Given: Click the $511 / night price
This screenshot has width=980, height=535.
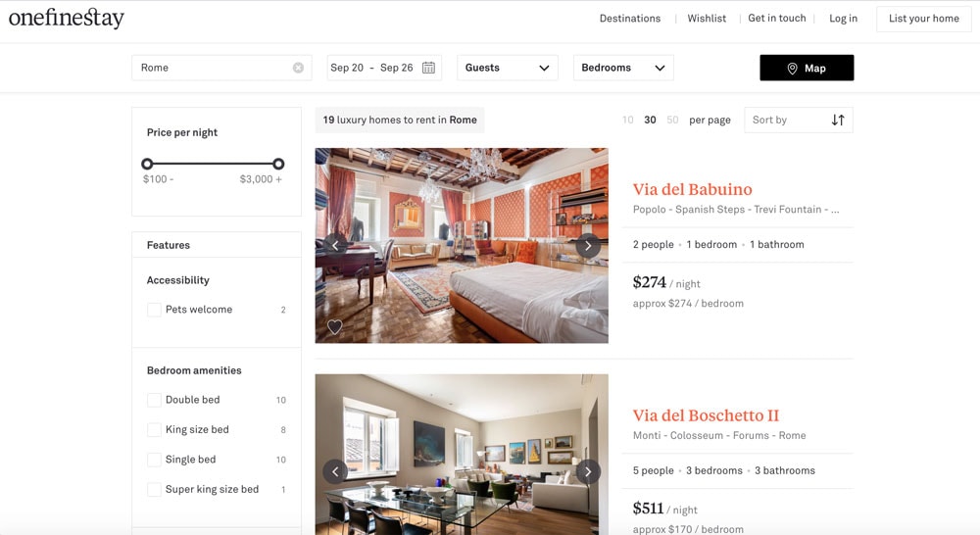Looking at the screenshot, I should pos(665,509).
